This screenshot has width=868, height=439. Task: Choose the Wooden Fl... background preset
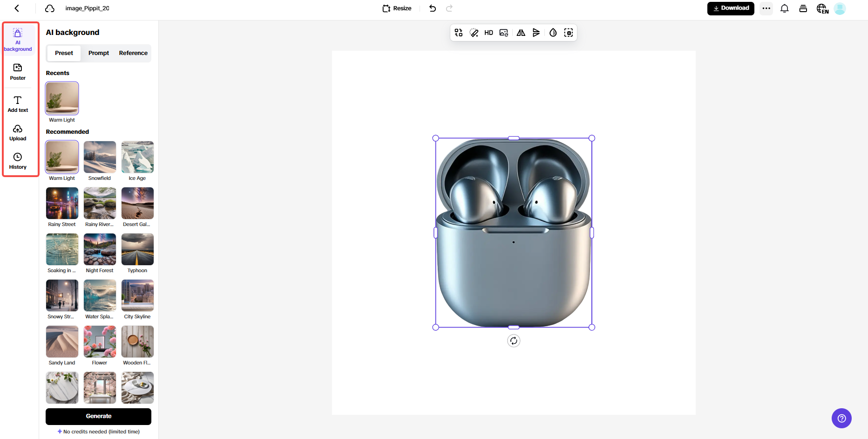tap(137, 342)
